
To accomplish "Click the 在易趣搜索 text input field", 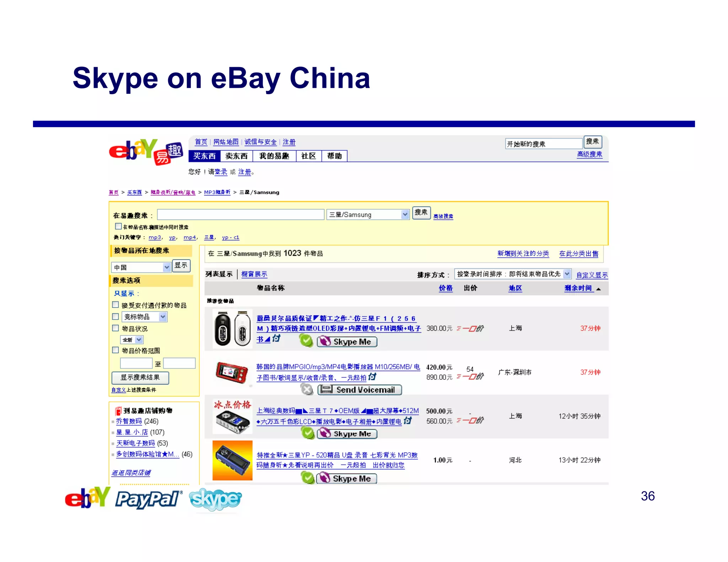I will 241,214.
